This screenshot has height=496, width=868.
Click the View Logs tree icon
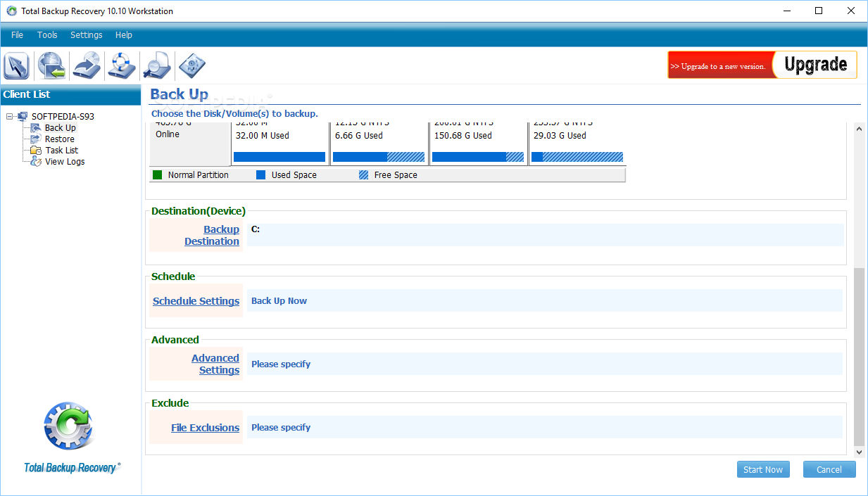36,162
